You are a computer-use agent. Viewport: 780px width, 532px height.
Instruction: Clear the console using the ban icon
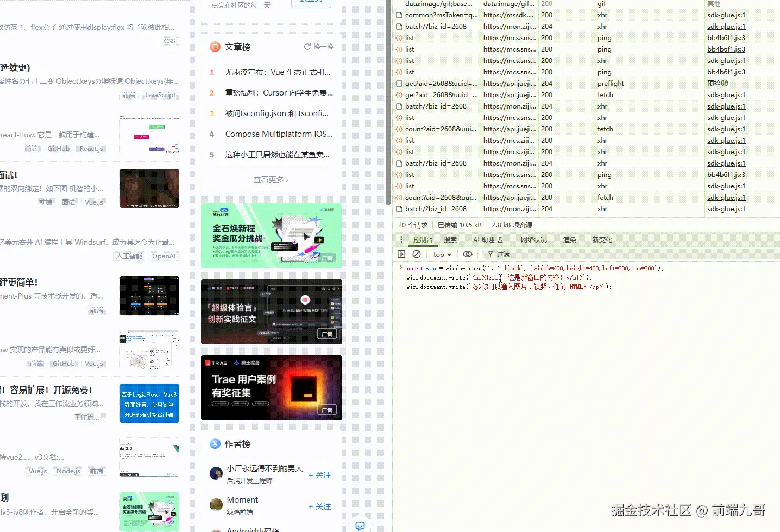point(416,254)
